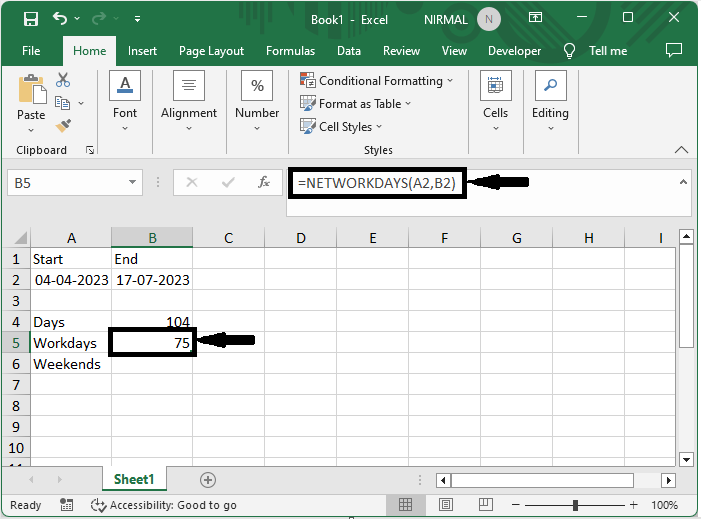Save the workbook with the floppy icon
The width and height of the screenshot is (701, 519).
pos(31,19)
